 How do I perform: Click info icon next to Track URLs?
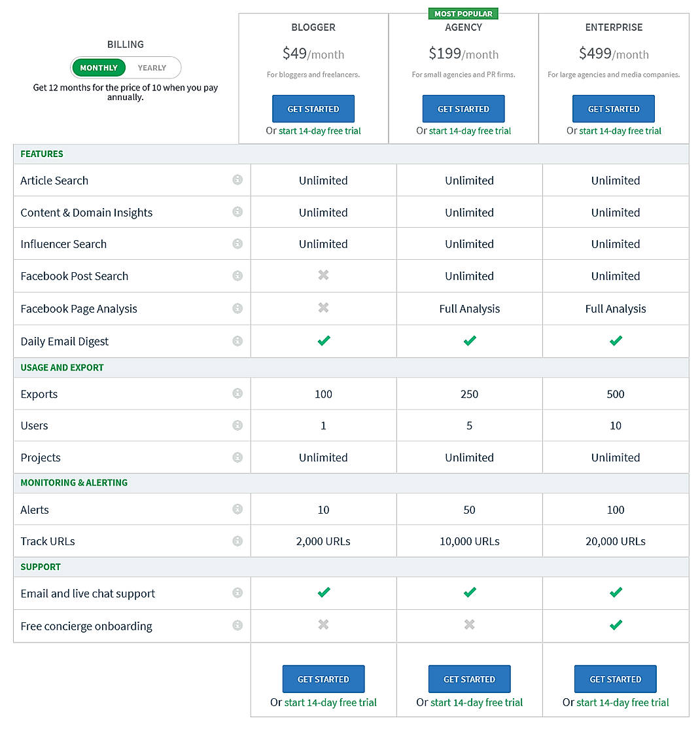tap(237, 541)
